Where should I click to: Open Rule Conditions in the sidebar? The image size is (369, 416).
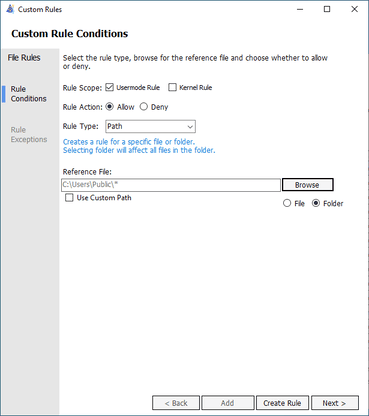click(x=28, y=94)
